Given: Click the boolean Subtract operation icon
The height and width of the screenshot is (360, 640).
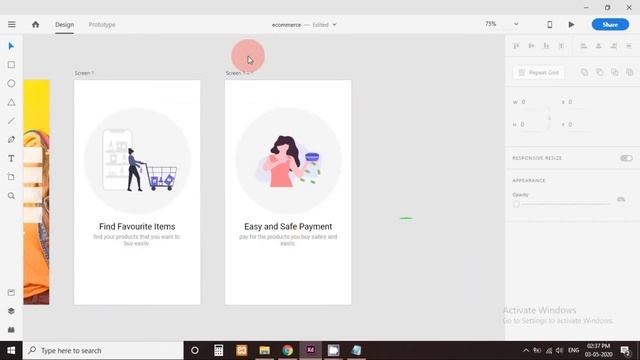Looking at the screenshot, I should pyautogui.click(x=600, y=72).
